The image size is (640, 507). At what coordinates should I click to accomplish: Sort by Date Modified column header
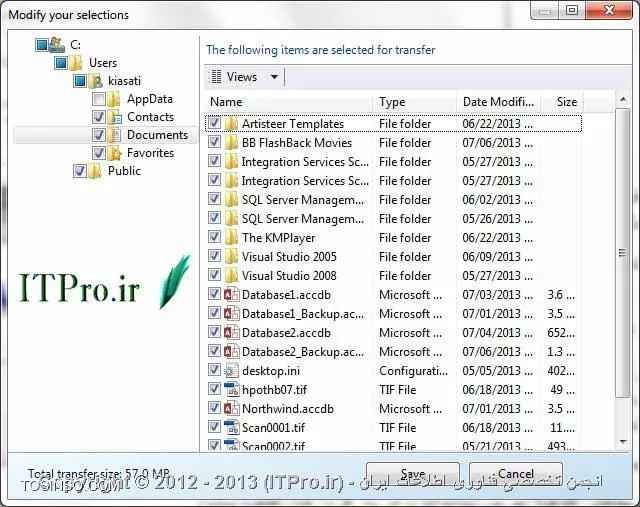pyautogui.click(x=499, y=102)
